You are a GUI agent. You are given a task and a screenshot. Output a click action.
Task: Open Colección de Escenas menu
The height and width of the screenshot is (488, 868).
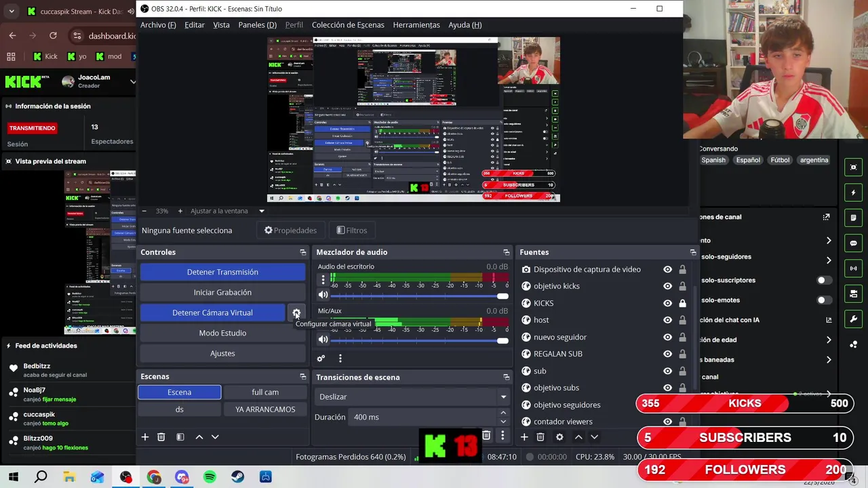(x=348, y=25)
